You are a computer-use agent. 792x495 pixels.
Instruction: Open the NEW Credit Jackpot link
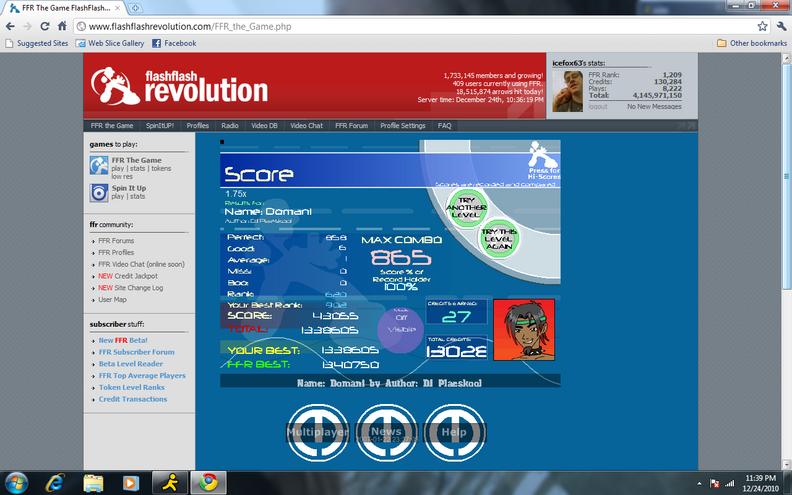(128, 276)
